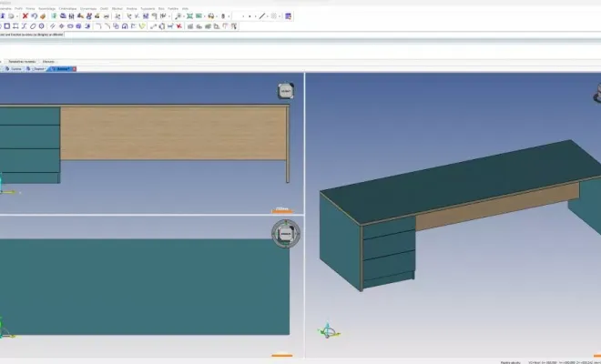Select the wooden modesty panel in front view
601x364 pixels.
[x=173, y=133]
